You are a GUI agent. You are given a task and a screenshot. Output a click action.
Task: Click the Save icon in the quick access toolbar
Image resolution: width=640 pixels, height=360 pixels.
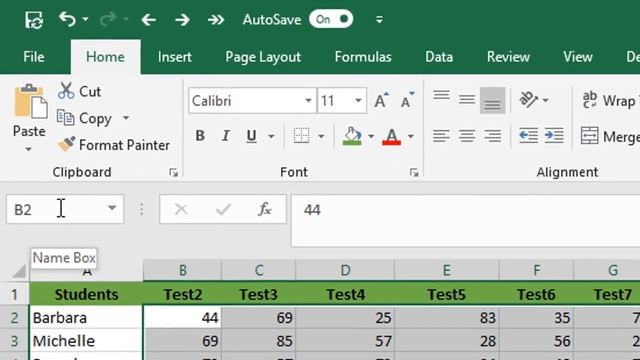click(33, 20)
